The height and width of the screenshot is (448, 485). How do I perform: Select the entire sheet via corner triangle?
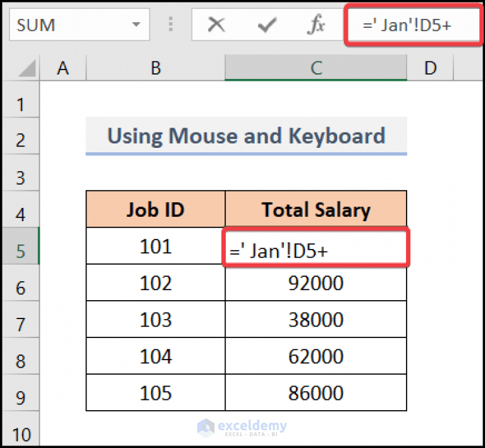[27, 68]
